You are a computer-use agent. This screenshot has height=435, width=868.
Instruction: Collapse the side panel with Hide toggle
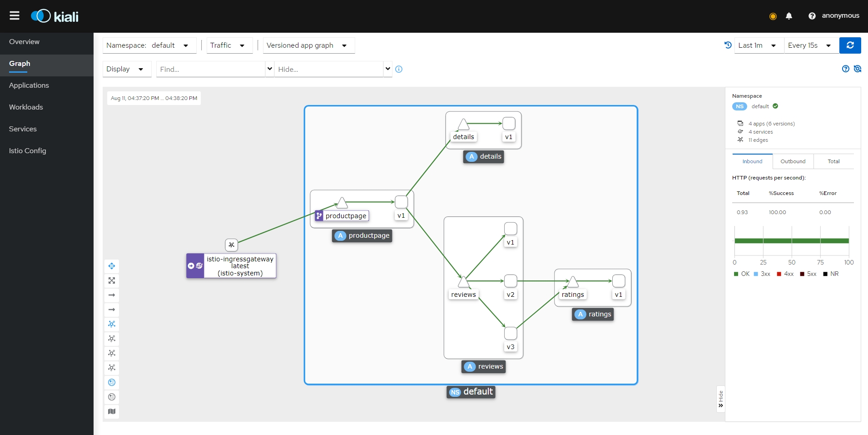[720, 399]
